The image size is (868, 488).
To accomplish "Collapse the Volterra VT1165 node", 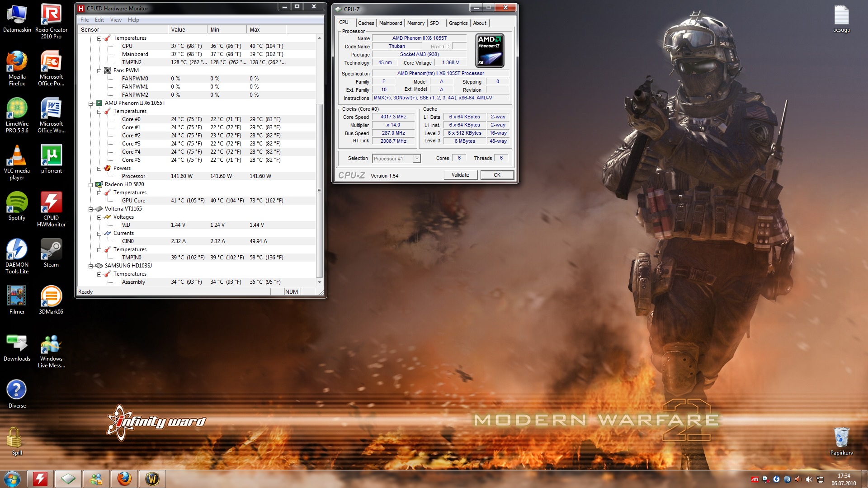I will [91, 209].
